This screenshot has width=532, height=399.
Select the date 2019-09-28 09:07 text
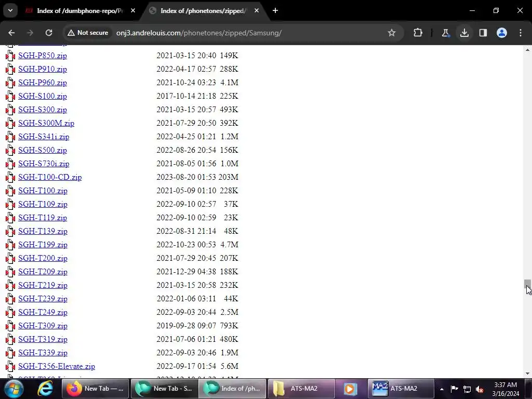coord(187,326)
